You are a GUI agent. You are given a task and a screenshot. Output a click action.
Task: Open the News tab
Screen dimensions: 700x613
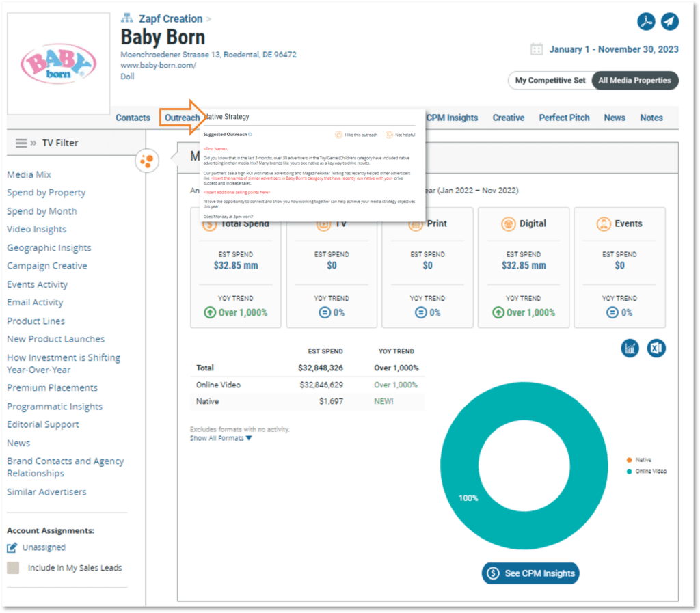(615, 118)
